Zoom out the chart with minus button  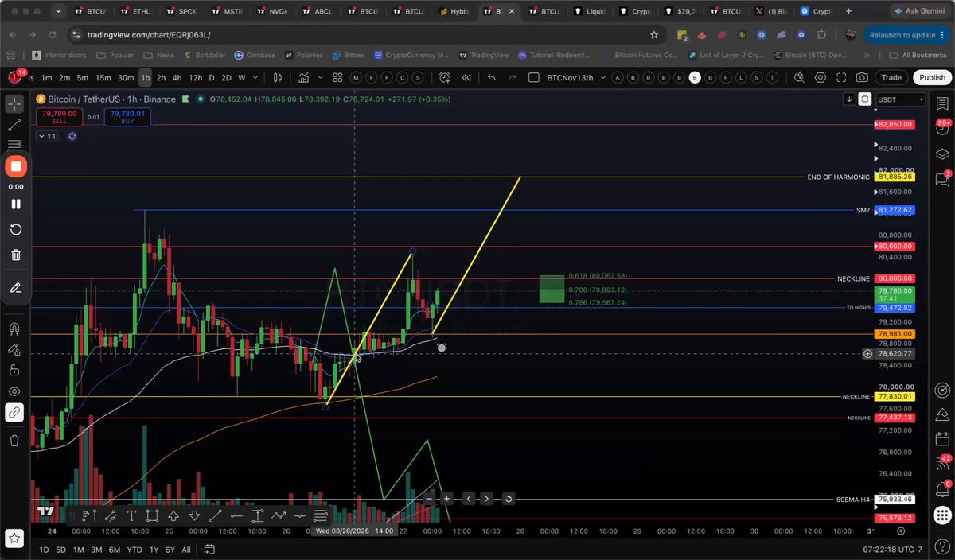point(429,499)
